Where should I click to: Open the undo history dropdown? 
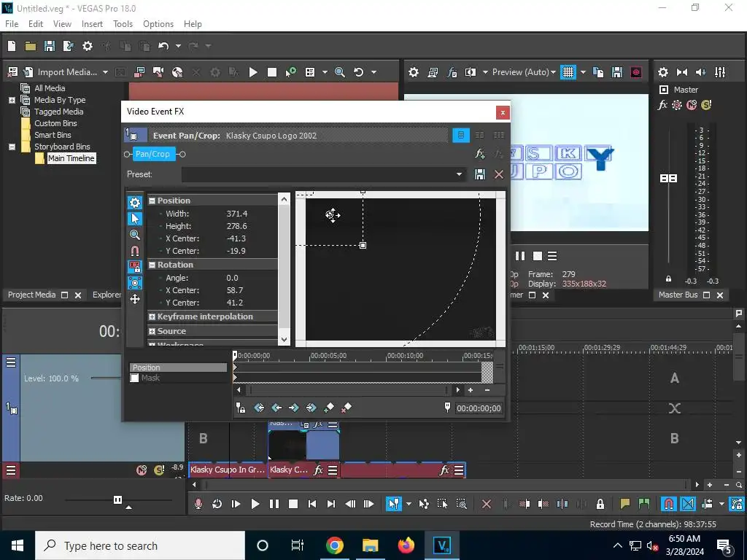coord(178,46)
